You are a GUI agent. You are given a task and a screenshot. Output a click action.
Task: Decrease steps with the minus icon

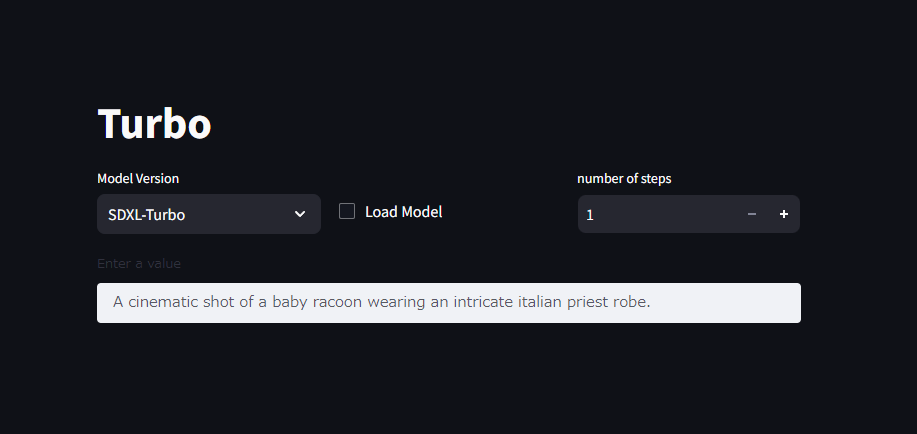751,214
